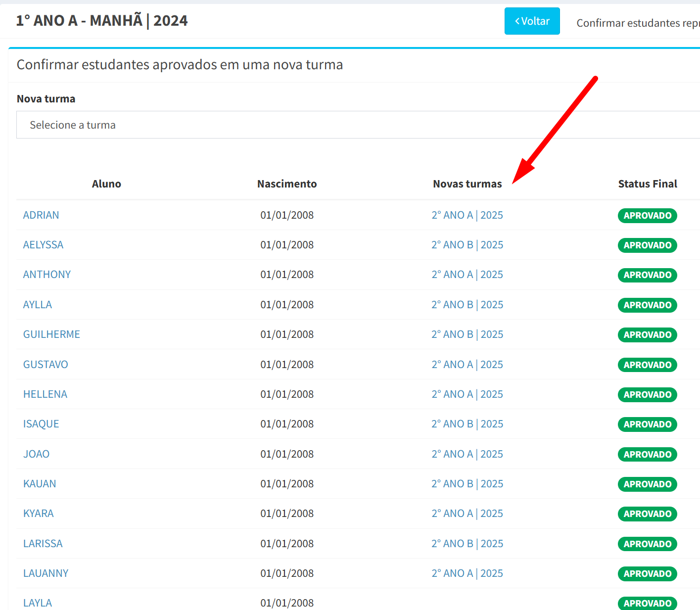Click the AYLLA student link
This screenshot has width=700, height=610.
(38, 305)
